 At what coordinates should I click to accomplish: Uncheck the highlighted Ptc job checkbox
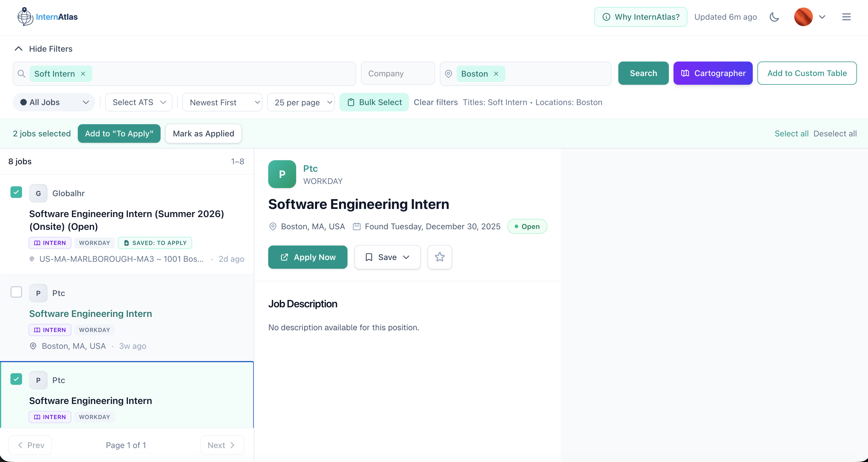coord(16,379)
